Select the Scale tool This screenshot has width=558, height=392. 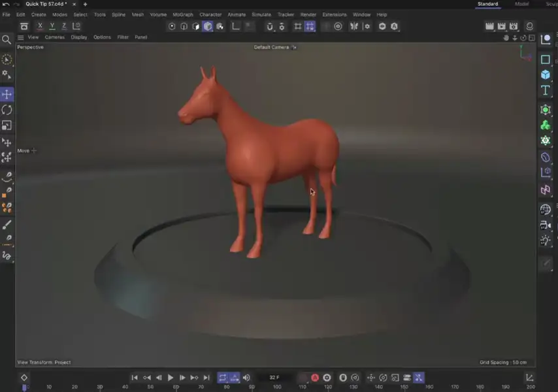coord(7,125)
